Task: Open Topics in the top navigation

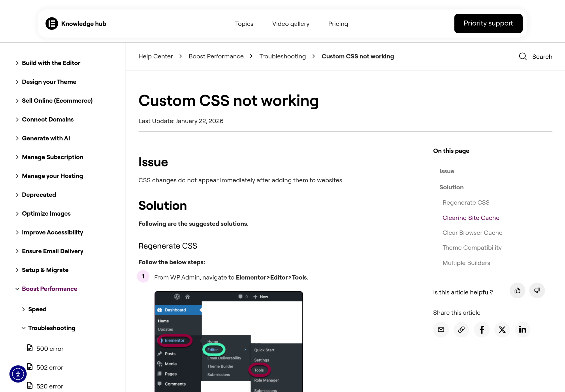Action: tap(244, 24)
